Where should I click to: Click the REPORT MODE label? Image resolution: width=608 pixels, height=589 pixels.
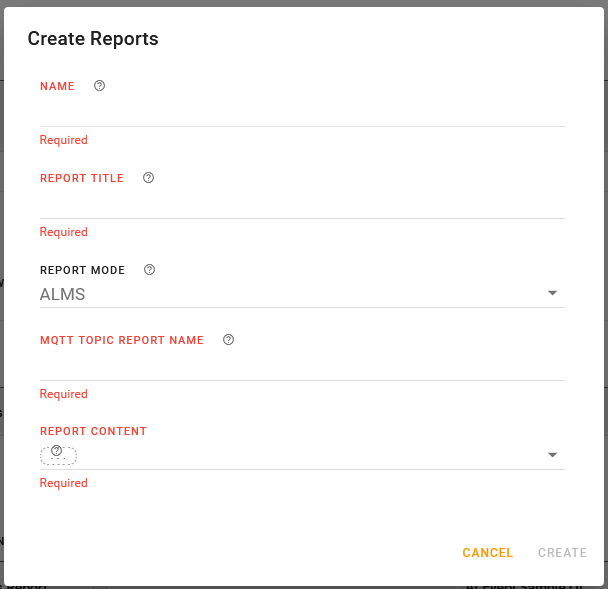pyautogui.click(x=82, y=270)
